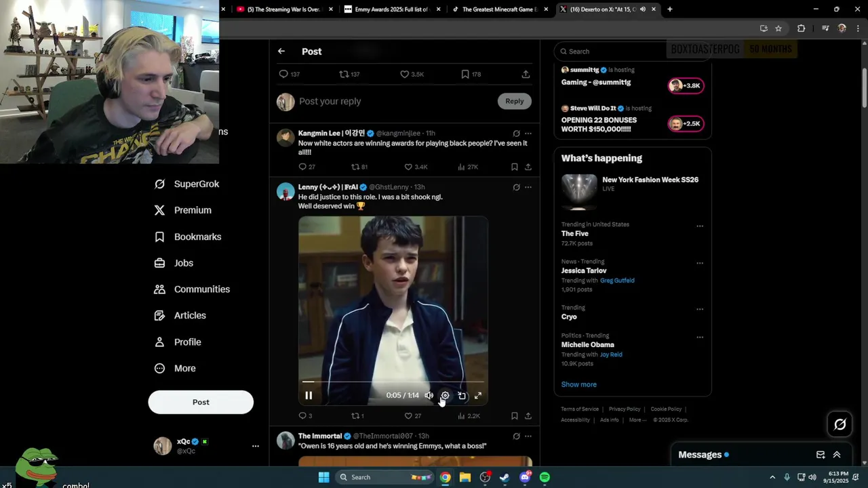Like Kangmin Lee's reply with 3.4K likes
This screenshot has height=488, width=868.
[416, 167]
